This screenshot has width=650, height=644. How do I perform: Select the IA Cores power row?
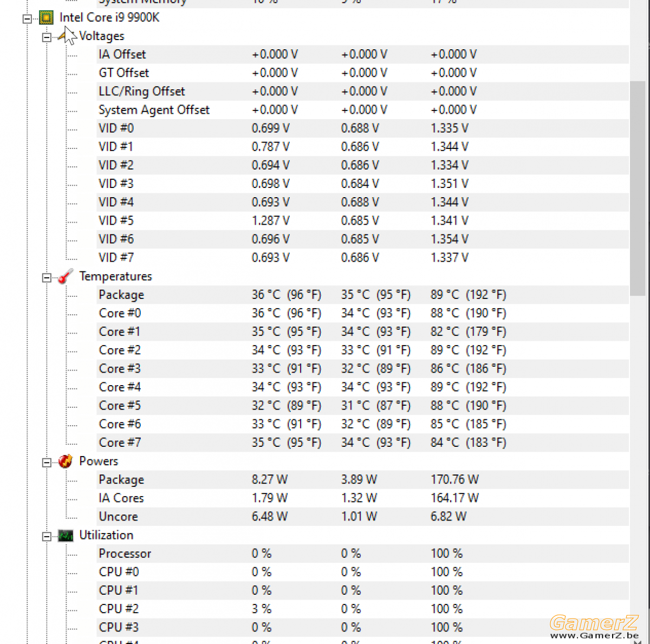[x=362, y=498]
